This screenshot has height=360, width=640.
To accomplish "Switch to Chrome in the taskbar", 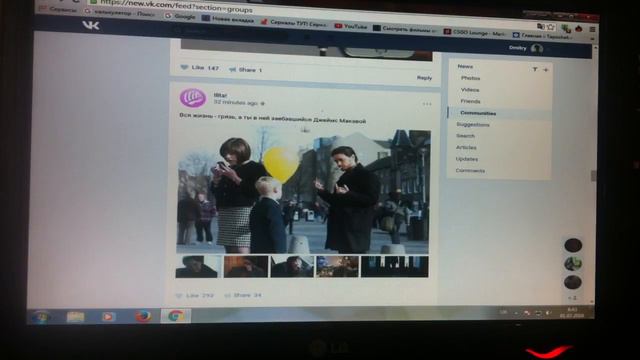I will click(176, 316).
